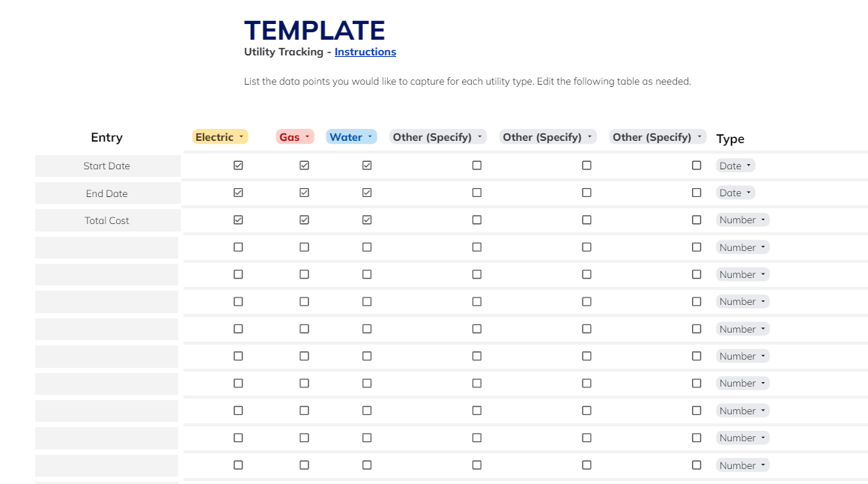Select the Total Cost entry cell

pyautogui.click(x=107, y=220)
